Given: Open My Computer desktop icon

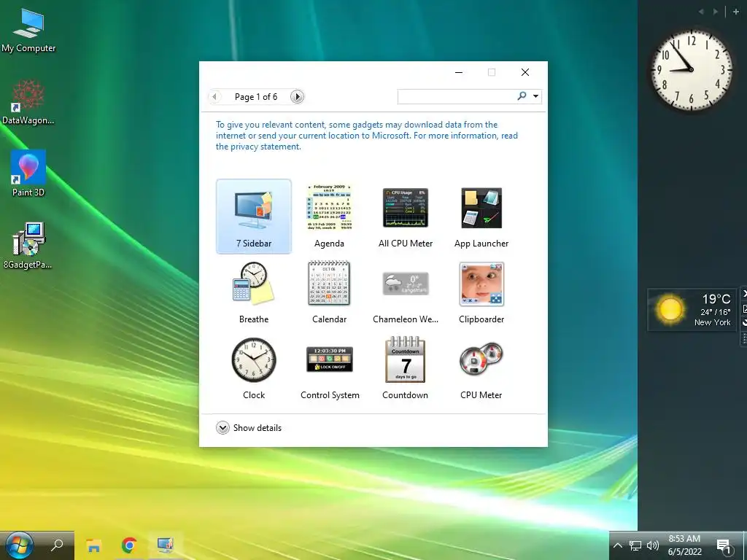Looking at the screenshot, I should (28, 31).
